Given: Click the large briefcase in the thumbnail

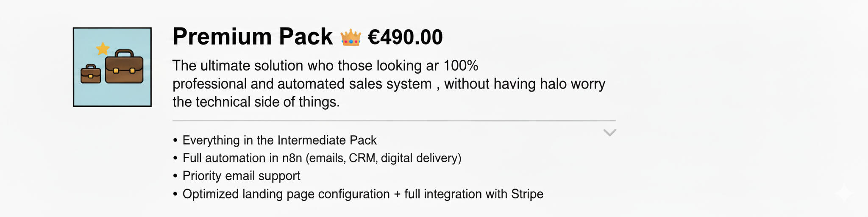Looking at the screenshot, I should 124,67.
